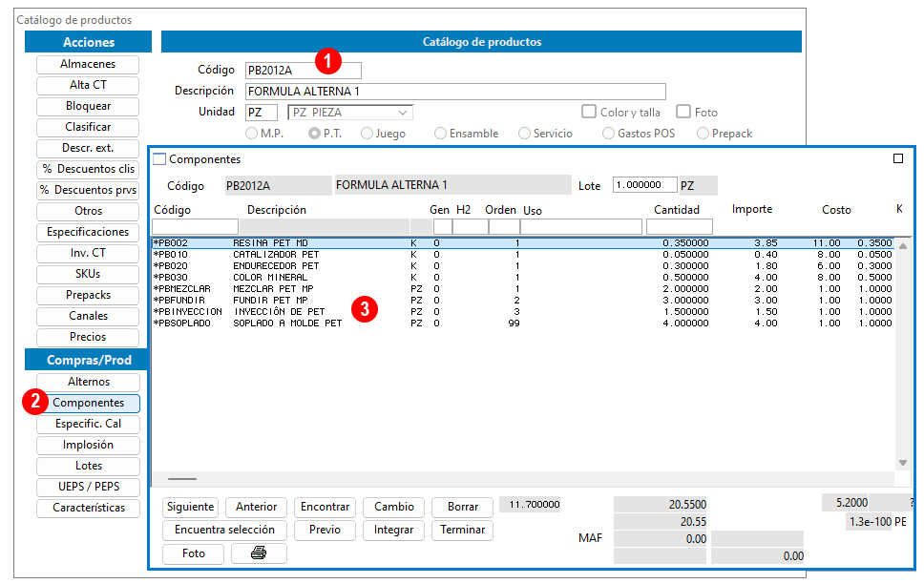924x584 pixels.
Task: Click the Implosión button
Action: pyautogui.click(x=89, y=445)
